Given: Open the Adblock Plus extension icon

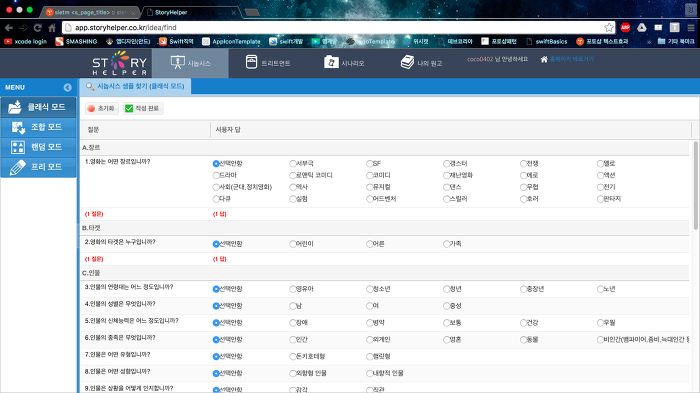Looking at the screenshot, I should click(625, 28).
